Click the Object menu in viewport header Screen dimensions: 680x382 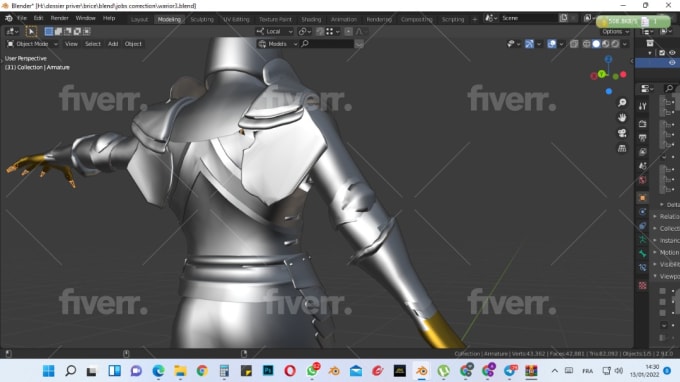(x=133, y=44)
